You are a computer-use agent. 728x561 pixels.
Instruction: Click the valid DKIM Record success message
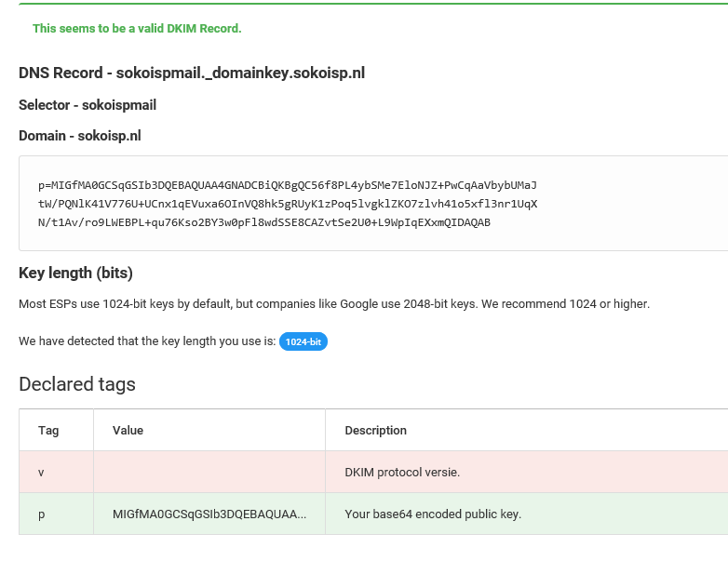coord(137,29)
